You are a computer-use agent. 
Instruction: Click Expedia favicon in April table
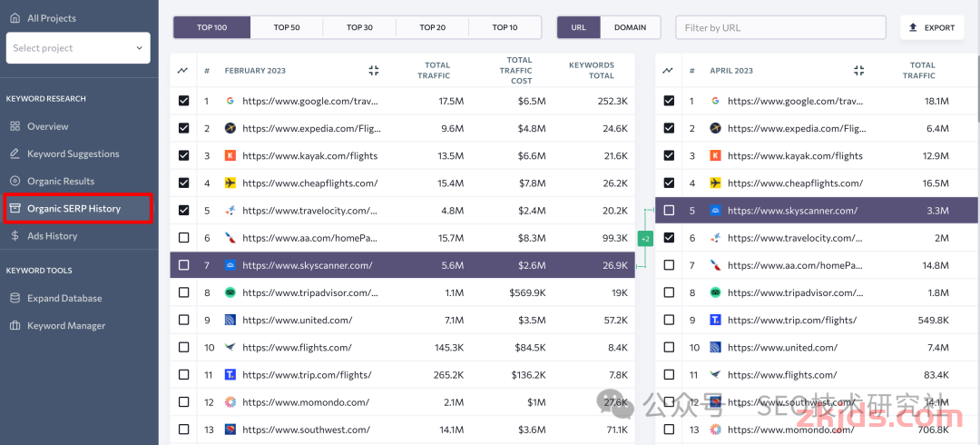tap(716, 128)
